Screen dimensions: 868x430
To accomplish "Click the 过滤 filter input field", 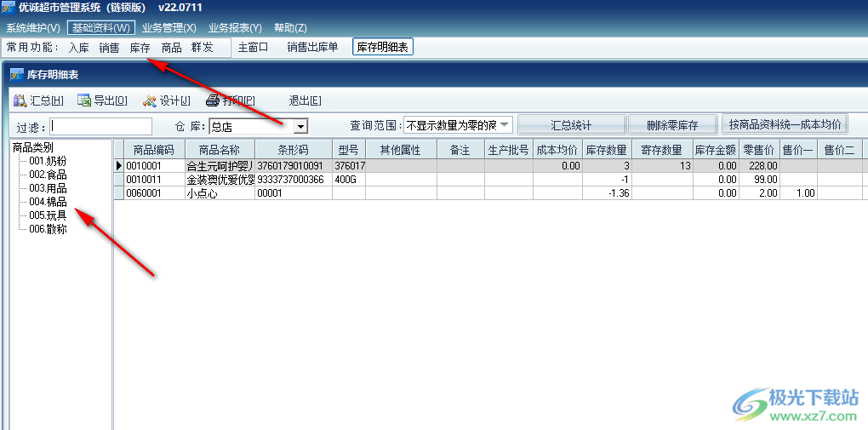I will [100, 126].
